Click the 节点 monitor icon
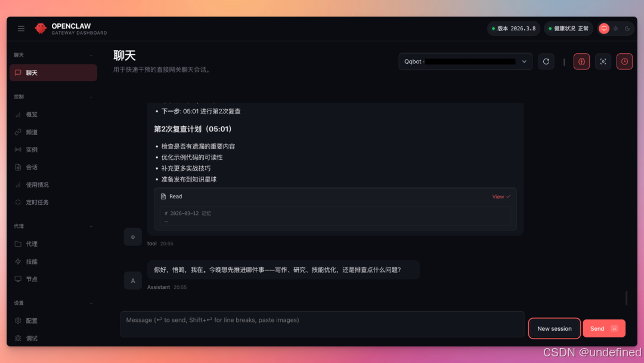The width and height of the screenshot is (644, 363). (x=18, y=279)
